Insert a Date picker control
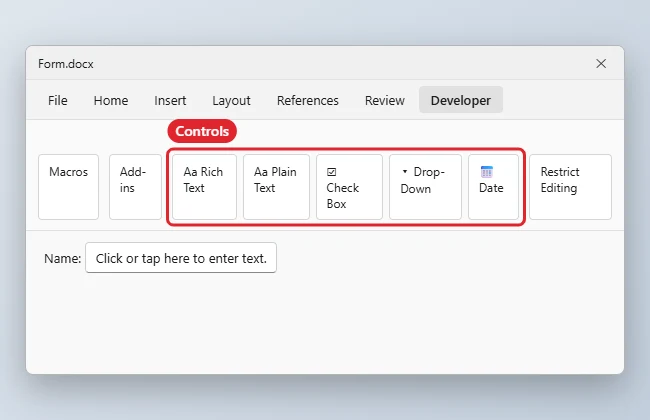This screenshot has width=650, height=420. 493,187
